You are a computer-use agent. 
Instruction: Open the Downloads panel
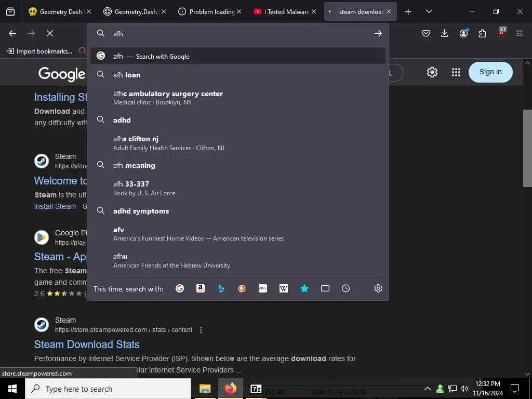(445, 33)
